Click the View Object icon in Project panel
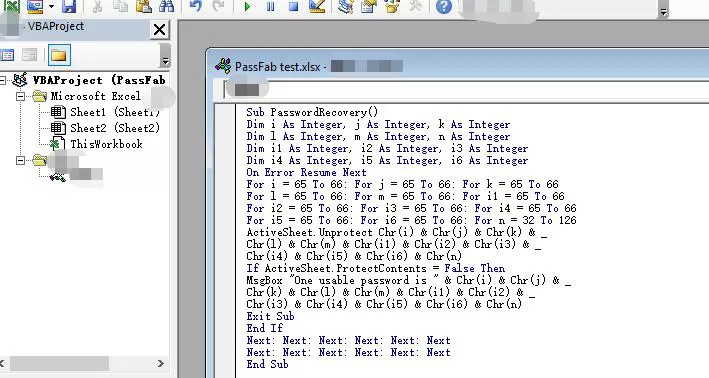Image resolution: width=709 pixels, height=378 pixels. [x=30, y=55]
